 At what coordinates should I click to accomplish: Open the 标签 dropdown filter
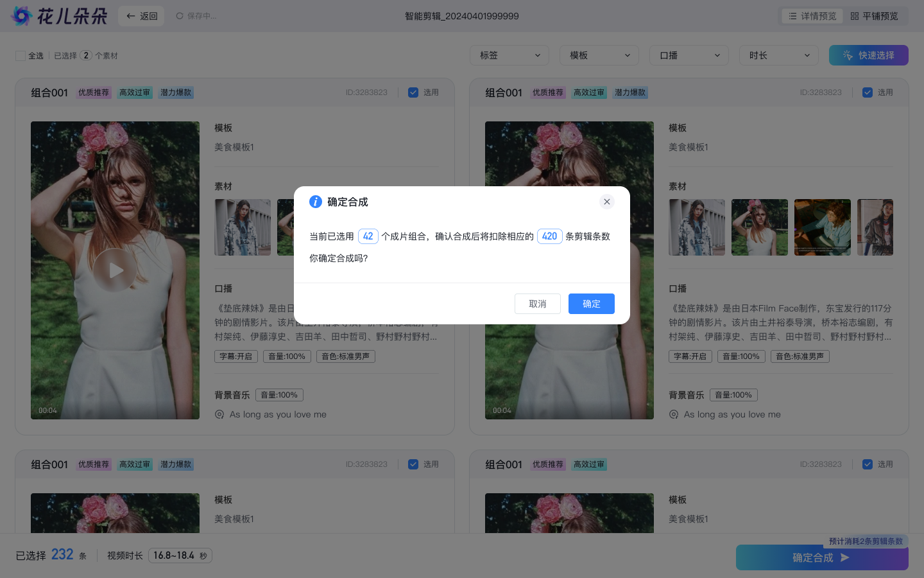click(509, 55)
